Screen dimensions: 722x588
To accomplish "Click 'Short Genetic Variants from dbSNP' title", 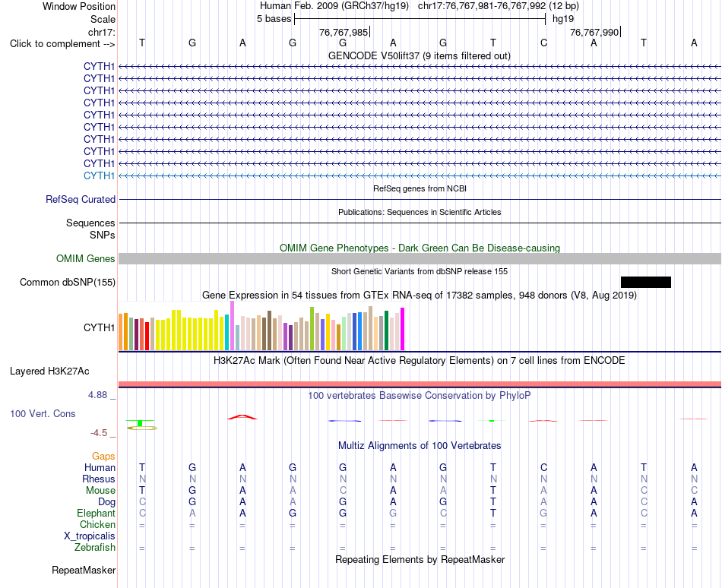I will point(420,271).
